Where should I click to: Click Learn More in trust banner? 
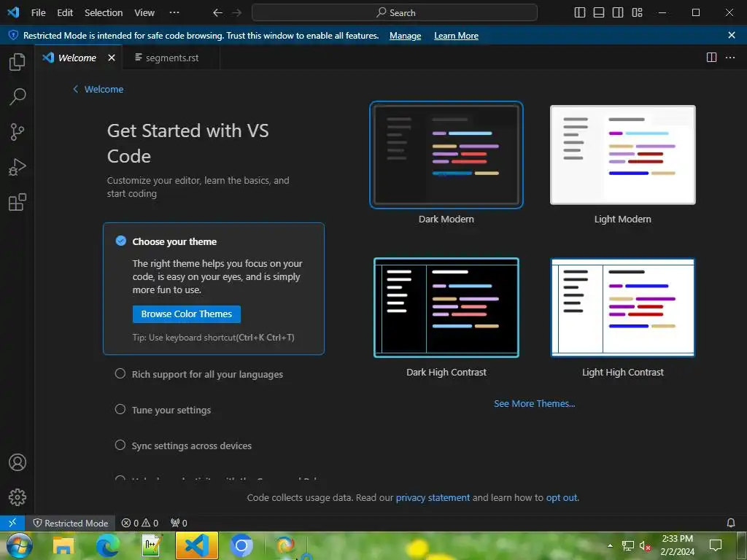tap(456, 36)
